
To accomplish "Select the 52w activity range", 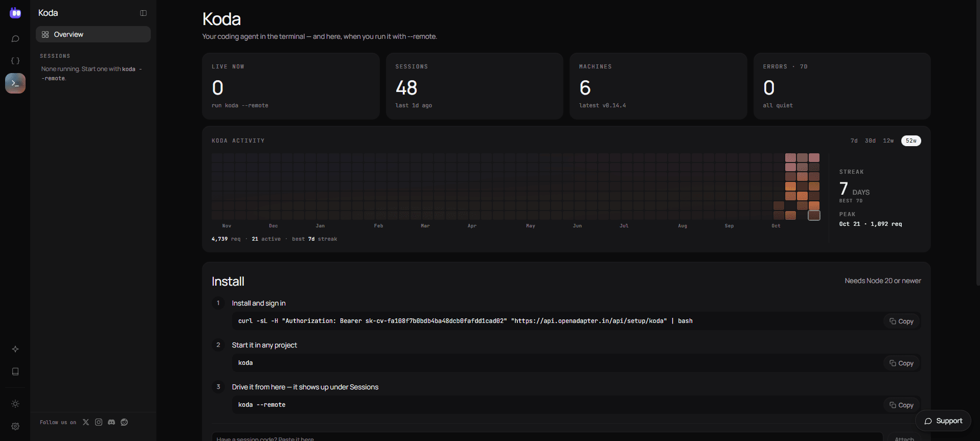I will [x=911, y=141].
